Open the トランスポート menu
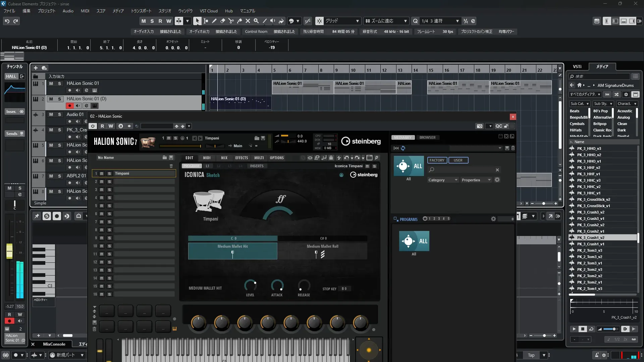Viewport: 644px width, 362px height. (141, 11)
